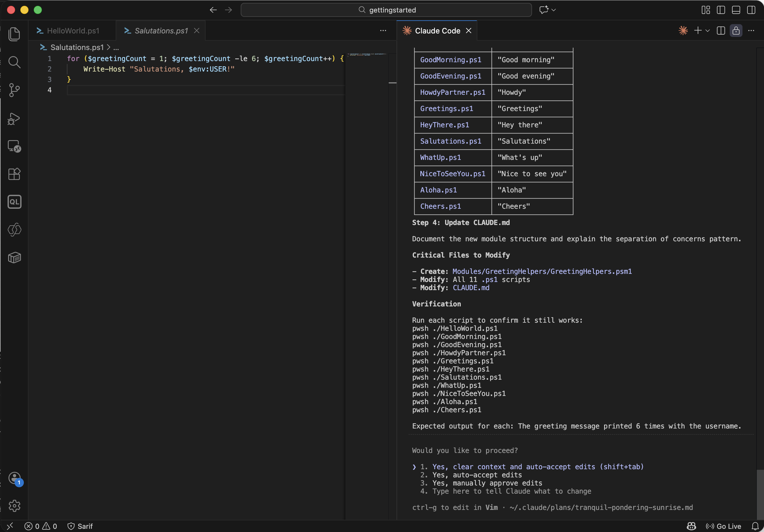Open the Run and Debug view
The height and width of the screenshot is (532, 764).
15,119
